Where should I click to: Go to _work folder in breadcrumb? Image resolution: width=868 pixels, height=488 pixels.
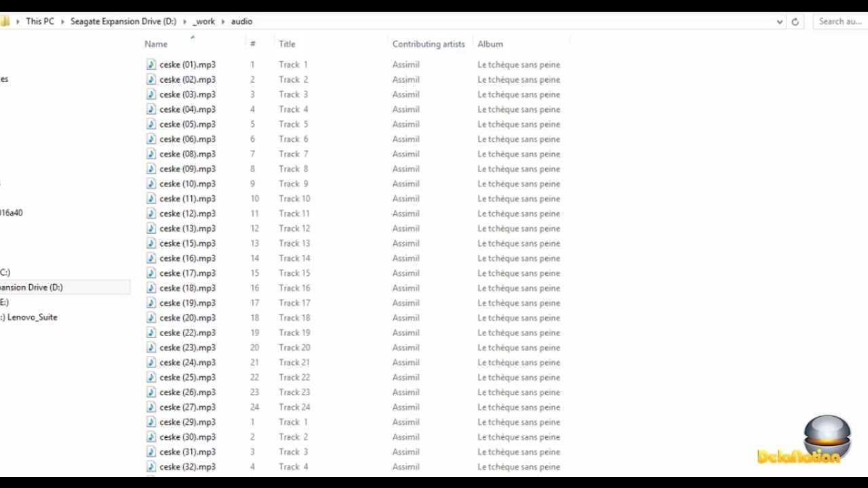point(204,22)
